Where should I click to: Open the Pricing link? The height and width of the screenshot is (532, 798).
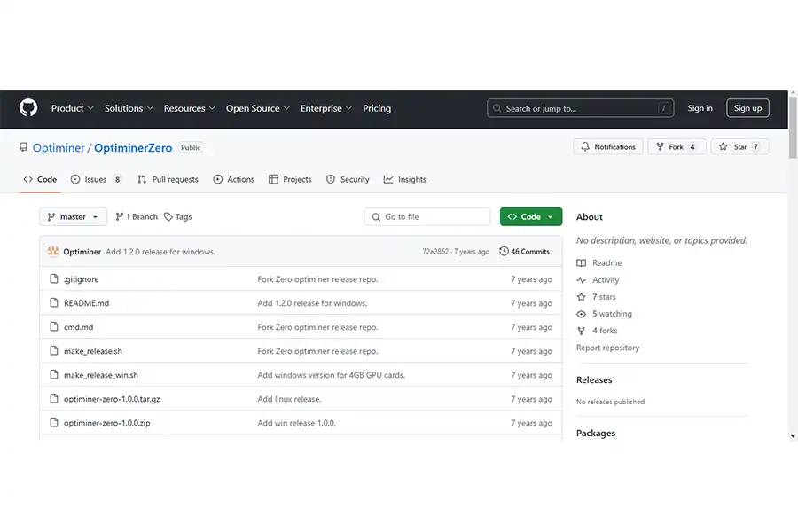click(x=377, y=108)
